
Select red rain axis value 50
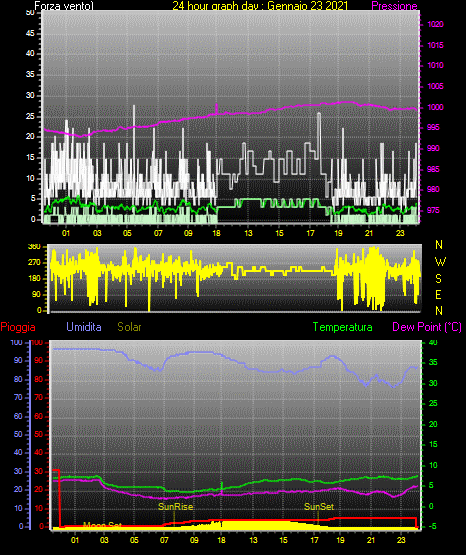[x=39, y=434]
